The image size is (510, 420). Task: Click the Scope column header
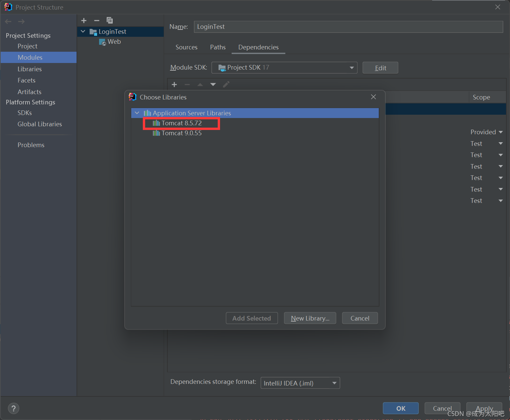pos(481,97)
